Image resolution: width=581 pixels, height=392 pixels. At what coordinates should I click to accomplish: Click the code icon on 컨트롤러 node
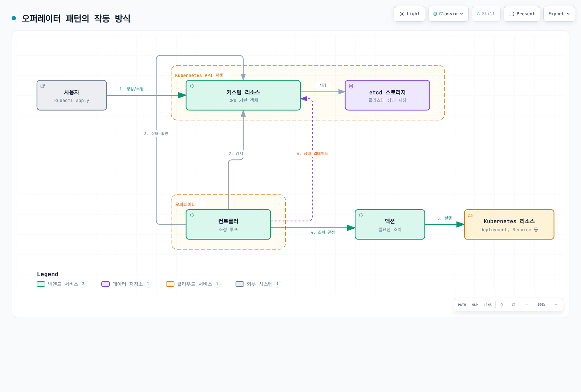(x=192, y=215)
